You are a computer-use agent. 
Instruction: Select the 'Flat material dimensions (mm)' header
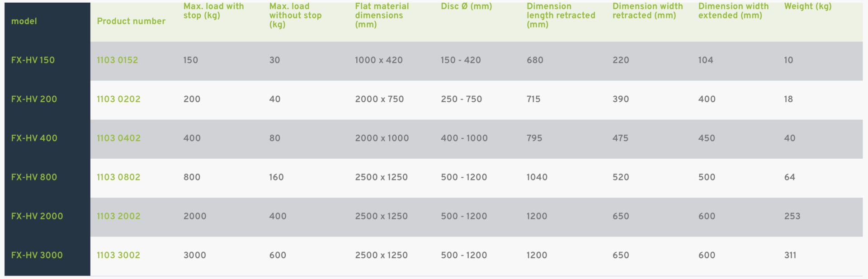[x=382, y=15]
